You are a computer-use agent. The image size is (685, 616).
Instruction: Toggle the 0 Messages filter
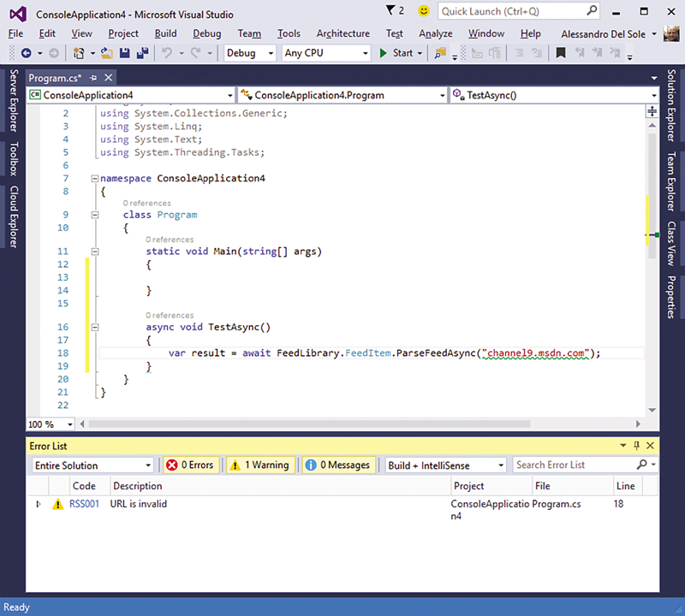(338, 465)
